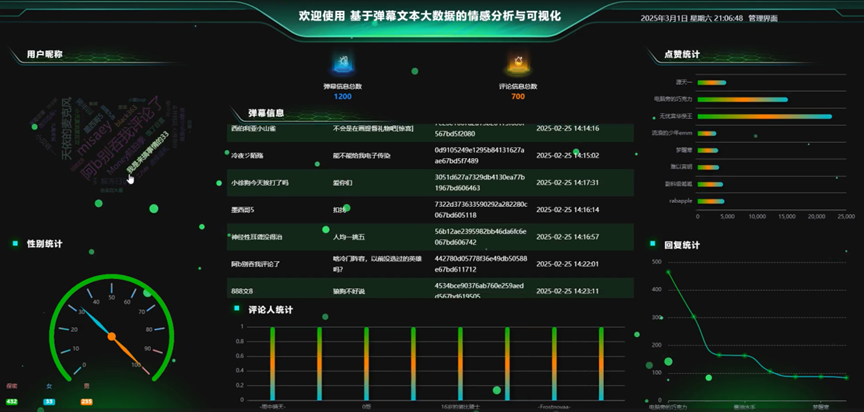The image size is (864, 412).
Task: Click the orange hub of the gender gauge
Action: [112, 336]
